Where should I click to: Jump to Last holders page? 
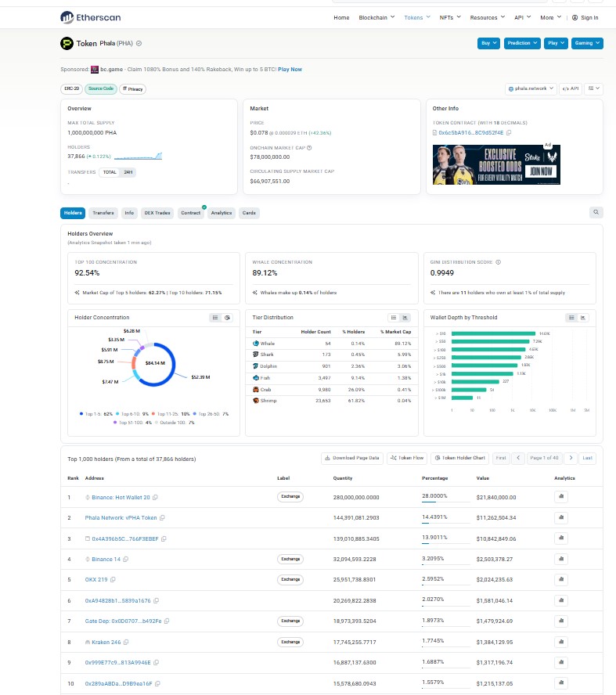[587, 458]
